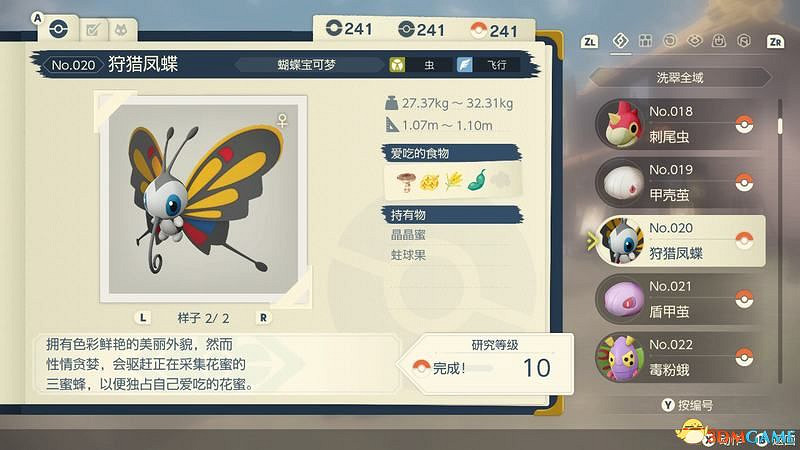Screen dimensions: 800x450
Task: Select No.019 甲壳茧 entry
Action: 680,182
